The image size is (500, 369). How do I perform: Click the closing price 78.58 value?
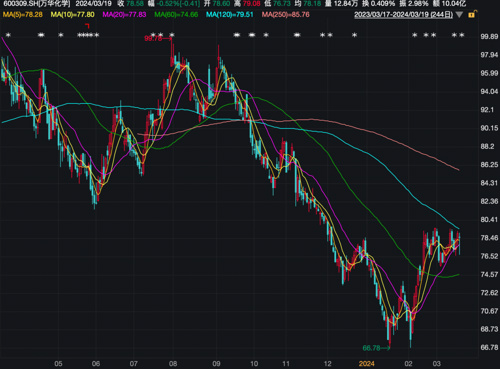(135, 4)
